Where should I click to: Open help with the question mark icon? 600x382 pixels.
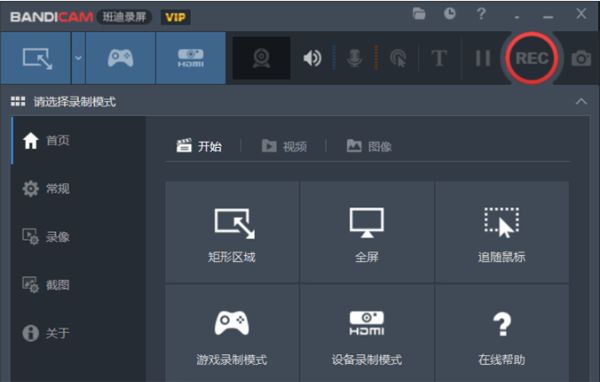pos(481,14)
